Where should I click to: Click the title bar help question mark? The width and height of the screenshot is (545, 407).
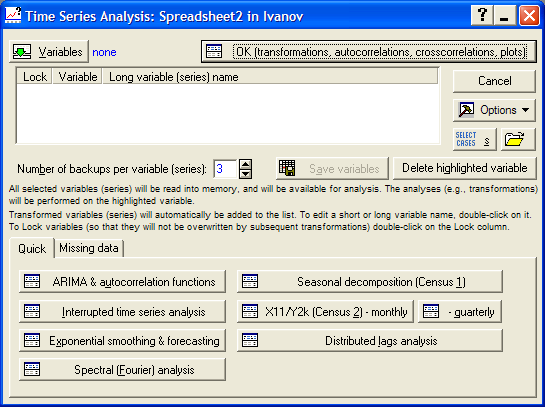pos(482,16)
